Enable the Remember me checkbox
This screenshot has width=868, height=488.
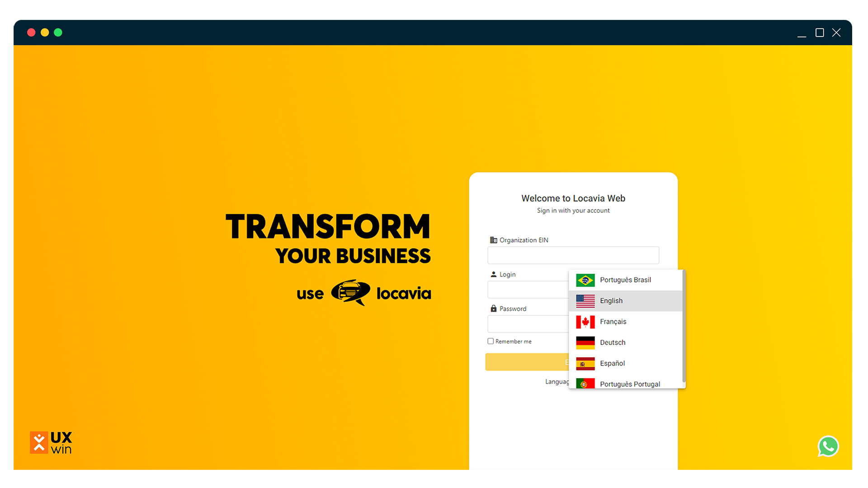tap(491, 341)
